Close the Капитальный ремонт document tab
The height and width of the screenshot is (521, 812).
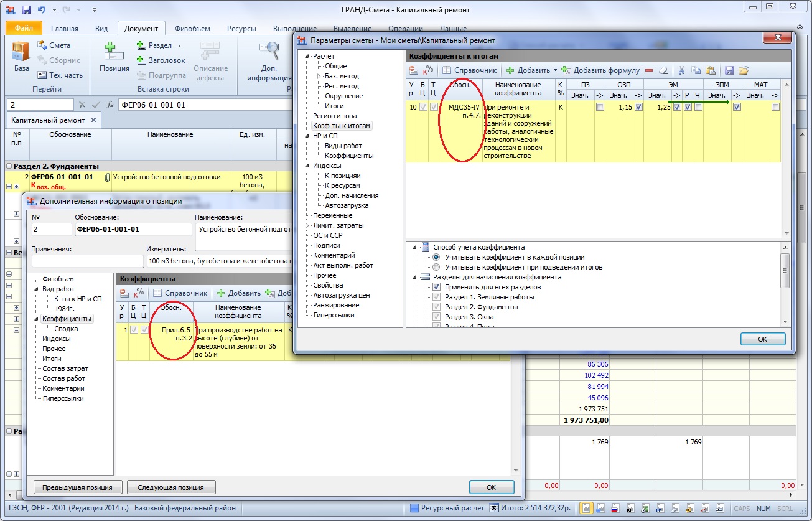(x=93, y=120)
